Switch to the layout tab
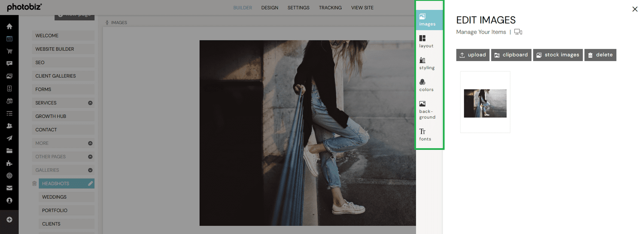This screenshot has height=234, width=644. pyautogui.click(x=426, y=42)
